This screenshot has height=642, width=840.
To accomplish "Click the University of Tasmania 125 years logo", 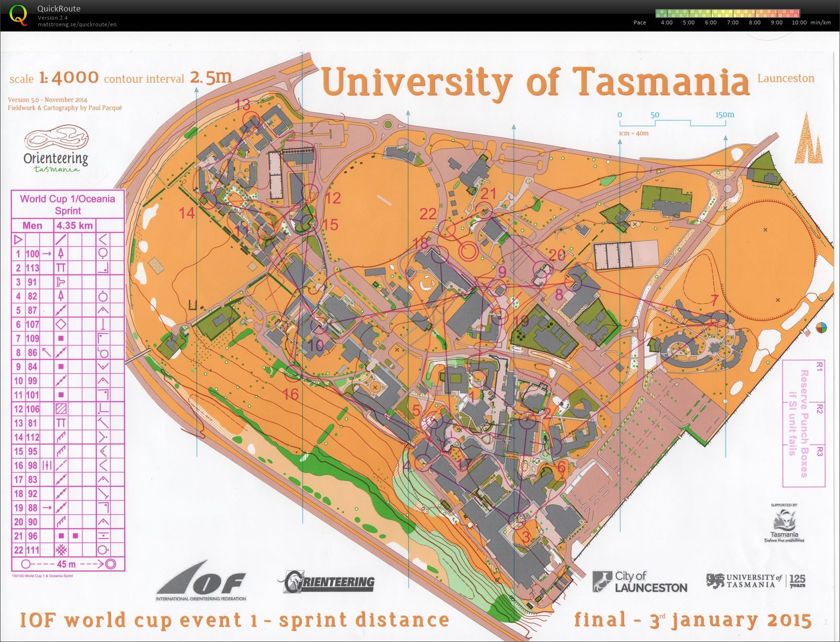I will click(x=756, y=581).
